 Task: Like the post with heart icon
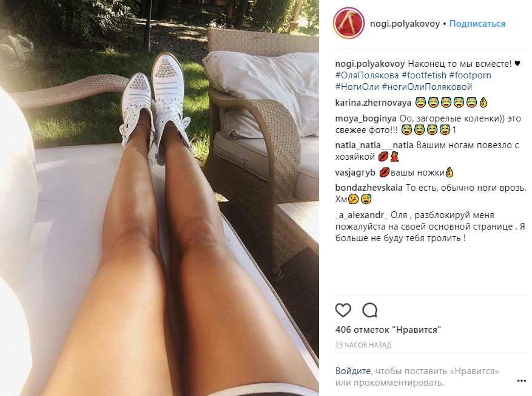click(x=343, y=310)
